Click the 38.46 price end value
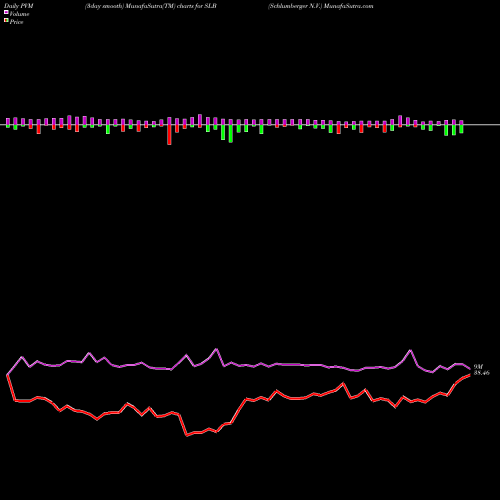Image resolution: width=500 pixels, height=500 pixels. coord(482,373)
